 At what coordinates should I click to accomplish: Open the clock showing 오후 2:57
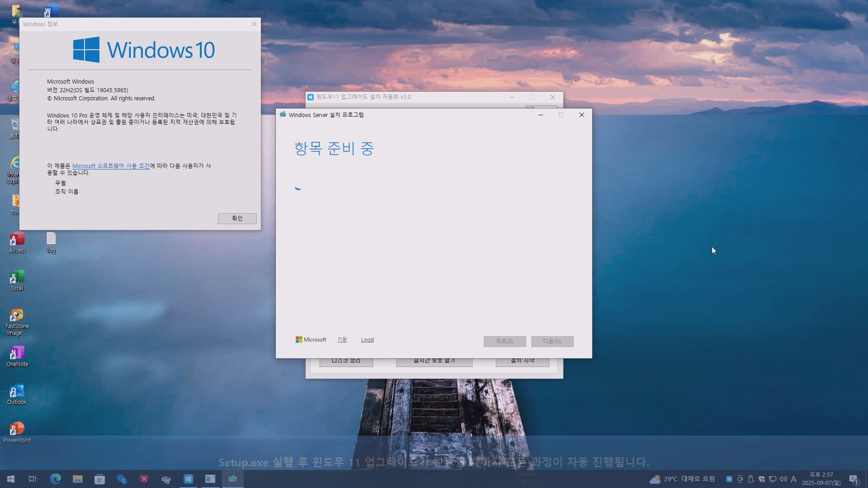point(821,479)
